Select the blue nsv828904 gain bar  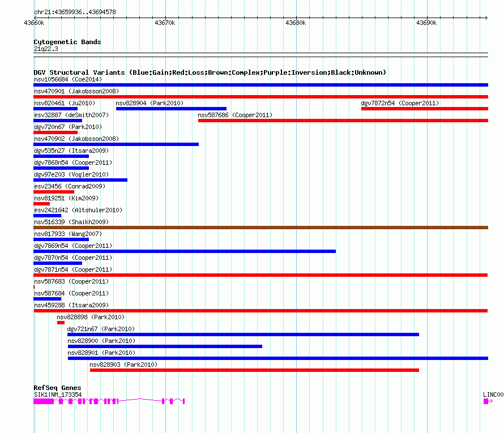(172, 109)
